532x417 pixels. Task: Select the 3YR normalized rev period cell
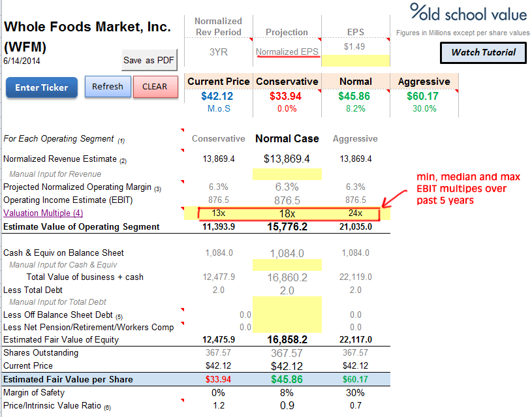point(219,52)
